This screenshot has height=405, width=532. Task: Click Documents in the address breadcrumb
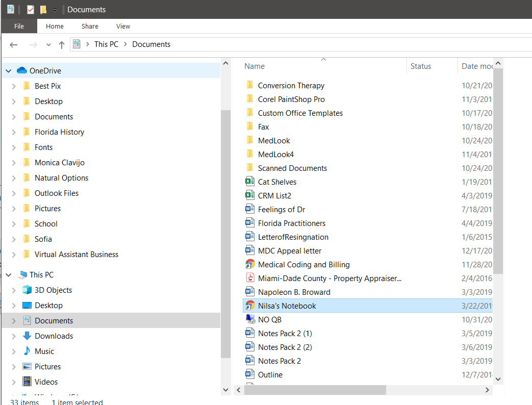(x=151, y=44)
